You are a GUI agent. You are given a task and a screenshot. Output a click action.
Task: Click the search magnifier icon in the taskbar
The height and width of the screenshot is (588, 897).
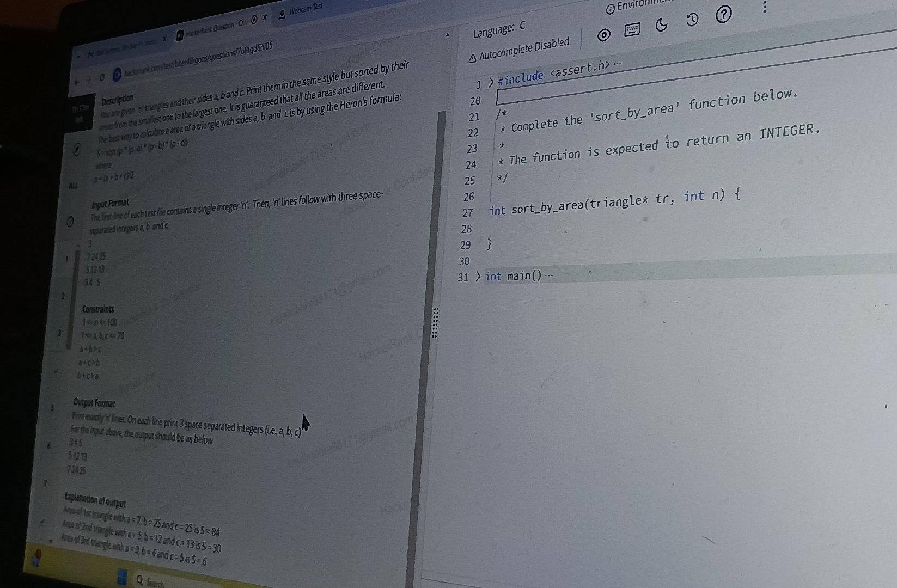[140, 580]
